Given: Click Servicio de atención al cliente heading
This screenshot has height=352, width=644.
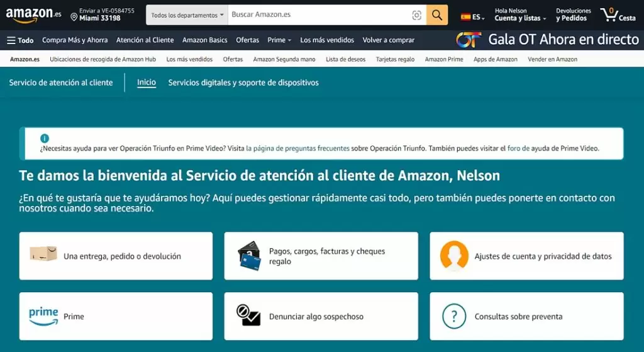Looking at the screenshot, I should point(61,82).
